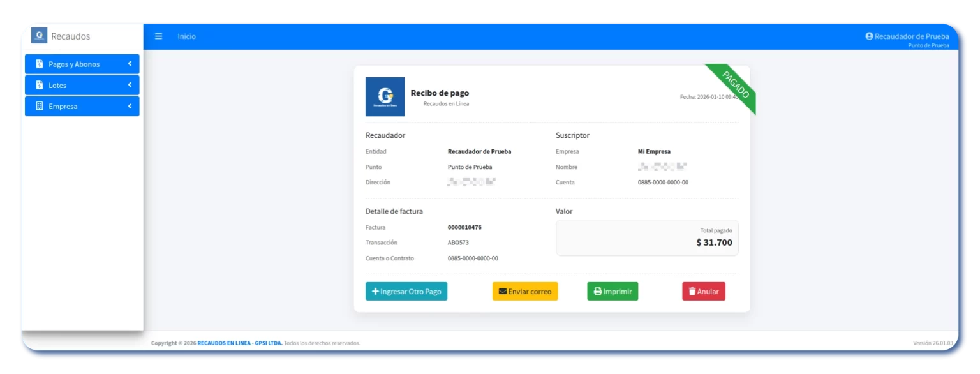Image resolution: width=980 pixels, height=374 pixels.
Task: Open the Inicio link in the top bar
Action: coord(186,36)
